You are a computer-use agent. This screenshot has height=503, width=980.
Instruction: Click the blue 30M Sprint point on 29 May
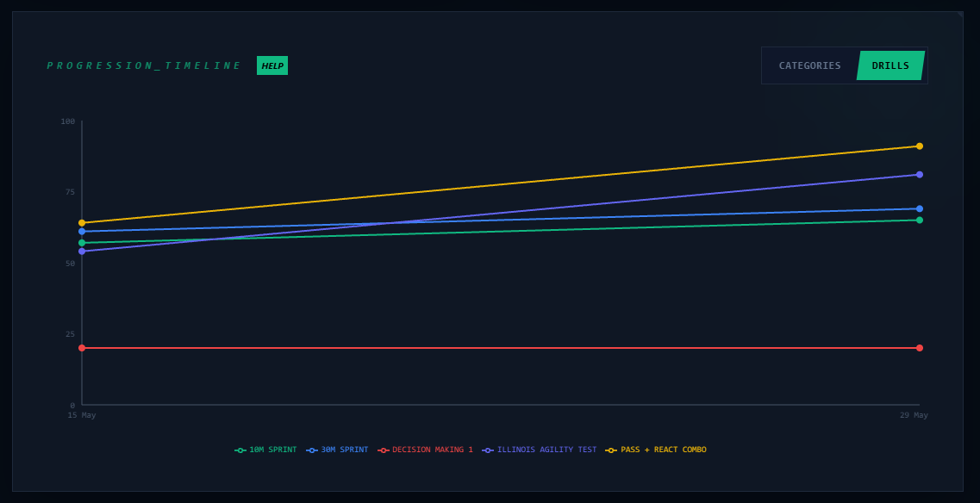[x=920, y=208]
